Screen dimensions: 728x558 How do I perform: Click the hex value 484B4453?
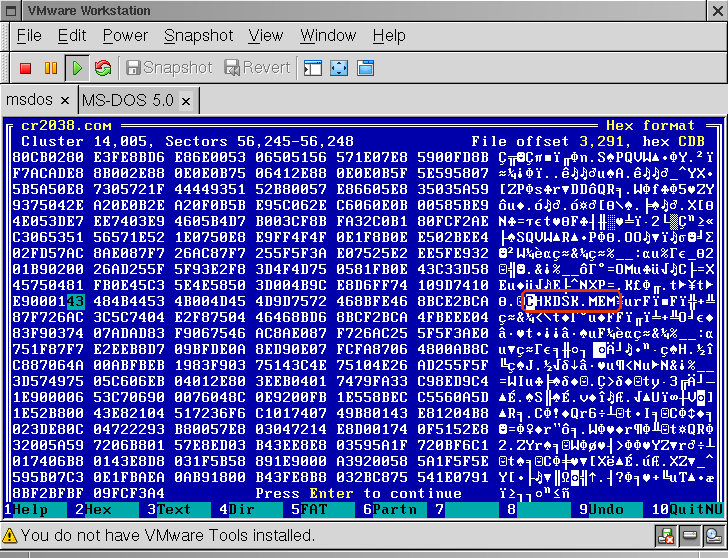coord(129,301)
